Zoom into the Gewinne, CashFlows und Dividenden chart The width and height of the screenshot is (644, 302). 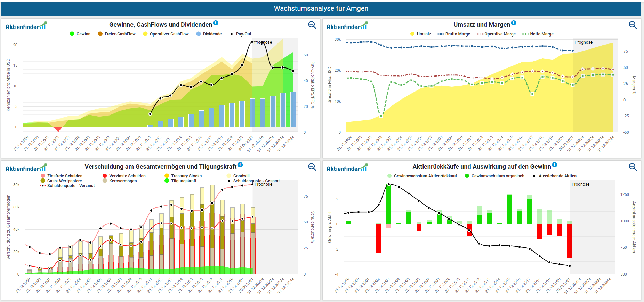point(312,25)
